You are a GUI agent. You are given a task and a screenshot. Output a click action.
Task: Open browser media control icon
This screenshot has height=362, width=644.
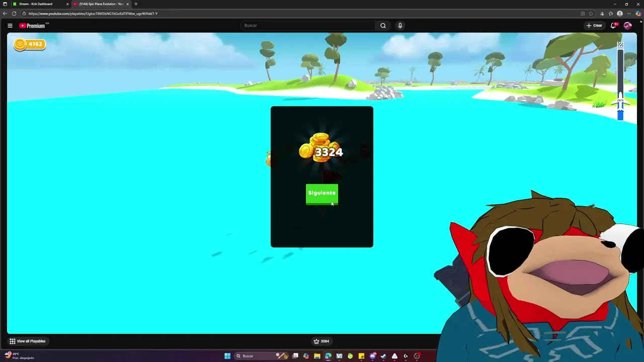pyautogui.click(x=602, y=14)
